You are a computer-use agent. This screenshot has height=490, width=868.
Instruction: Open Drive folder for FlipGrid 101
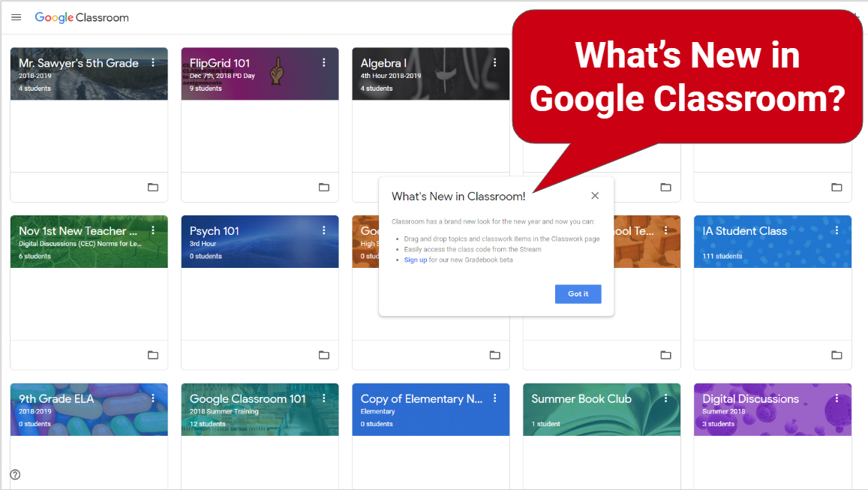coord(324,187)
